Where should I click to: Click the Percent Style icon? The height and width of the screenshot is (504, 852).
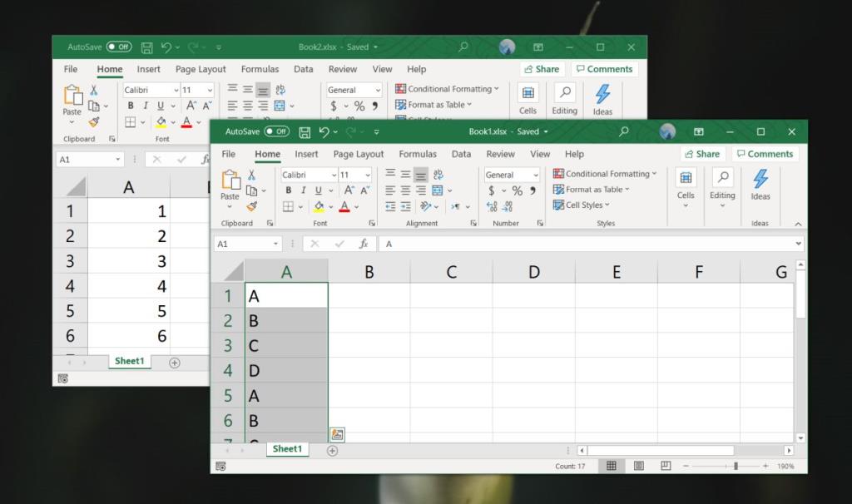[518, 189]
